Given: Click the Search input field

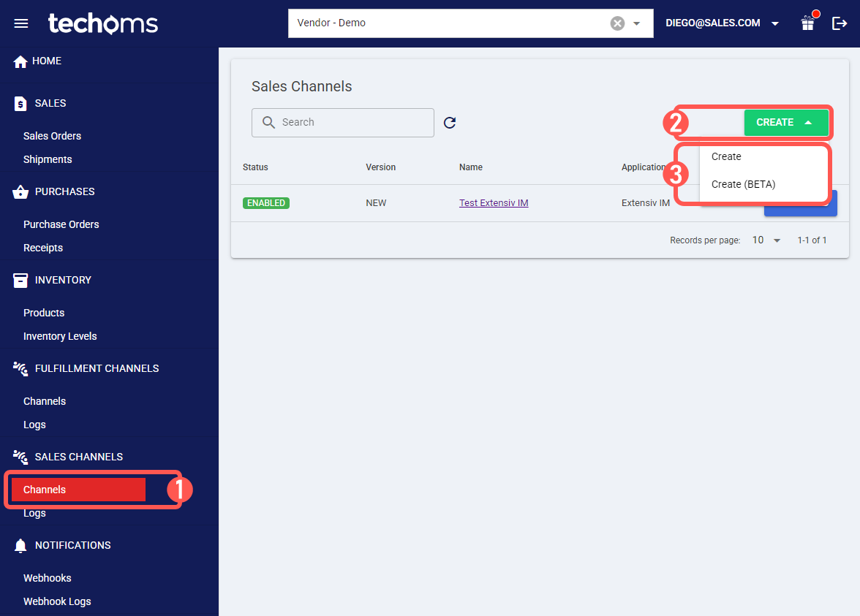Looking at the screenshot, I should 343,123.
